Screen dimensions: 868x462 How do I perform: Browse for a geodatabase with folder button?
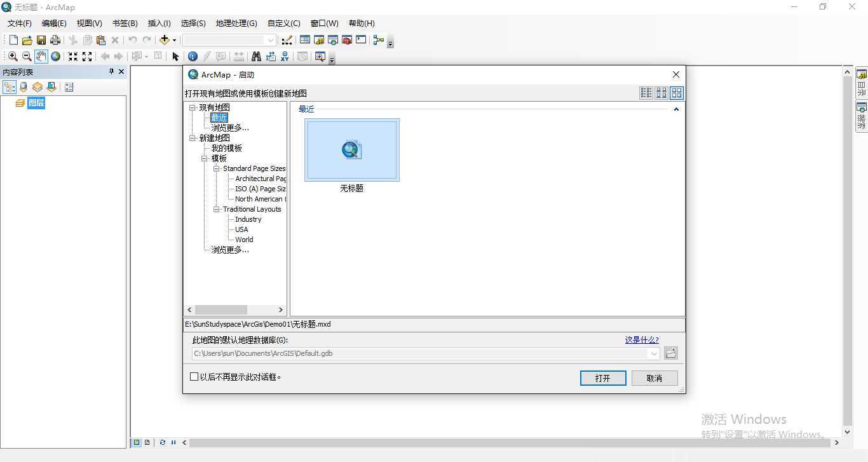click(671, 353)
